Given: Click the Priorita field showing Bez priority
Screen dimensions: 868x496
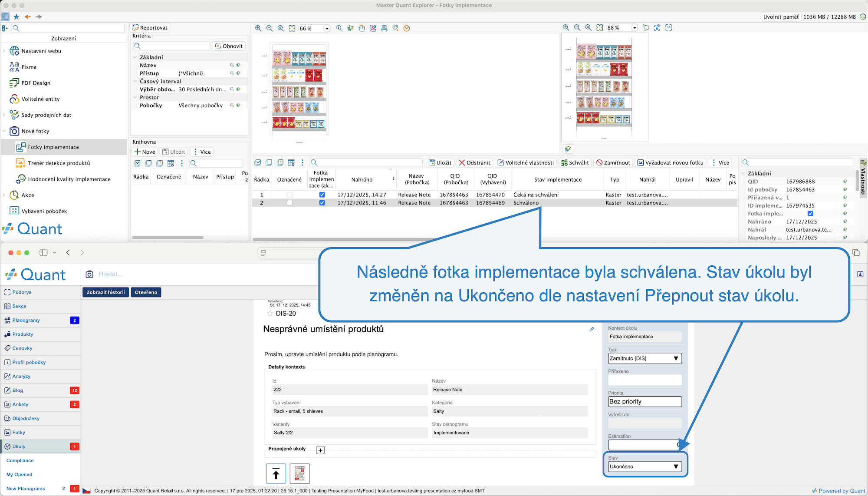Looking at the screenshot, I should coord(645,402).
